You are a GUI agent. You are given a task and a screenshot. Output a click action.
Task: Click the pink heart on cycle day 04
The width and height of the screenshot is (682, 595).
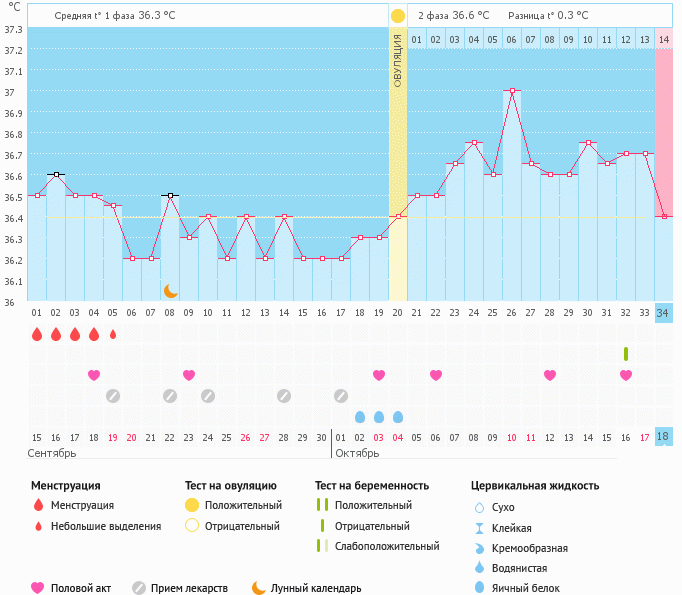pyautogui.click(x=94, y=375)
